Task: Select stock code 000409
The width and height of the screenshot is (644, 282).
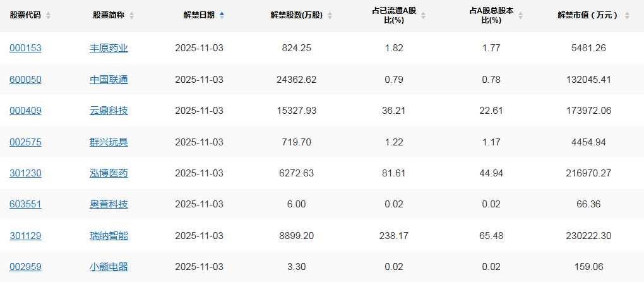Action: pyautogui.click(x=25, y=111)
